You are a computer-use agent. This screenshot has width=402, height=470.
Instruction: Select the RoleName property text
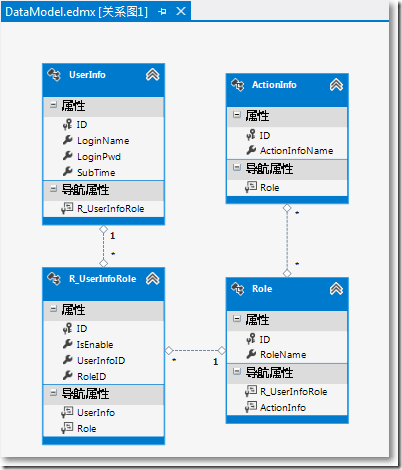coord(283,355)
